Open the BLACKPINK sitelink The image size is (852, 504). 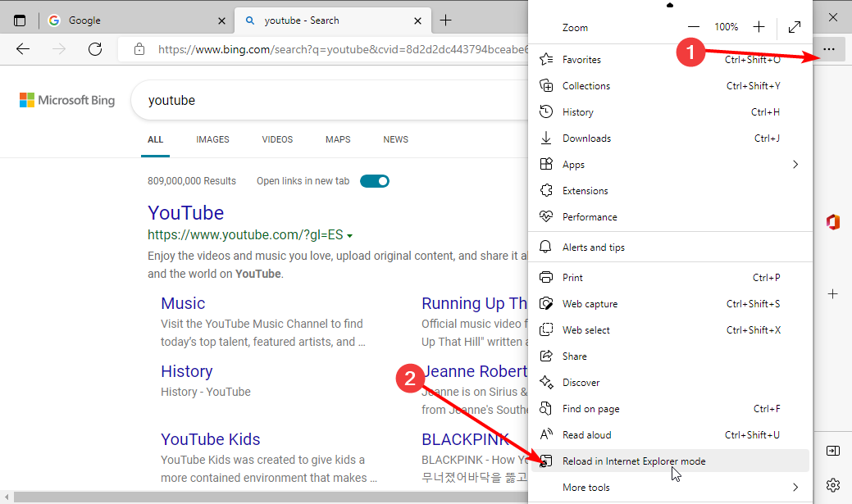pos(465,438)
